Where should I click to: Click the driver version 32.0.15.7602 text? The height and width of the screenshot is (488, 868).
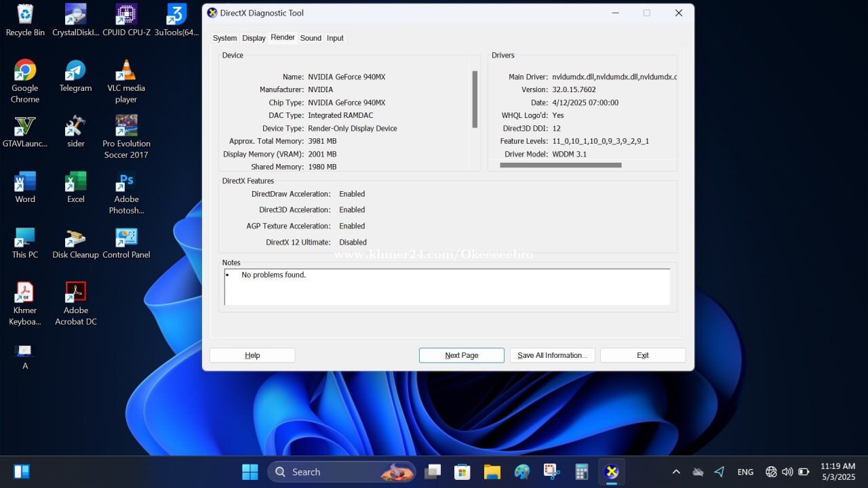click(x=574, y=89)
